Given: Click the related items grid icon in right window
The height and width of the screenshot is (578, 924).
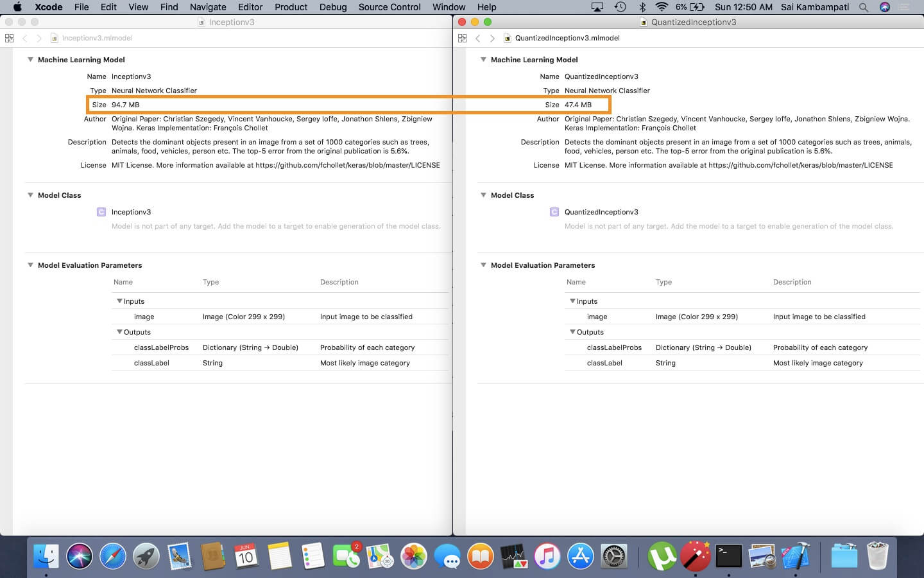Looking at the screenshot, I should 462,38.
